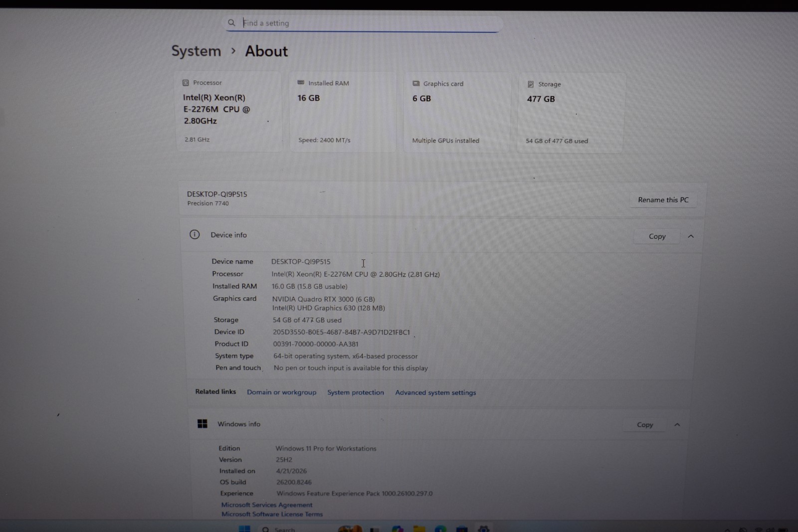Click the OS build value 26200.8246
Image resolution: width=798 pixels, height=532 pixels.
pos(294,482)
